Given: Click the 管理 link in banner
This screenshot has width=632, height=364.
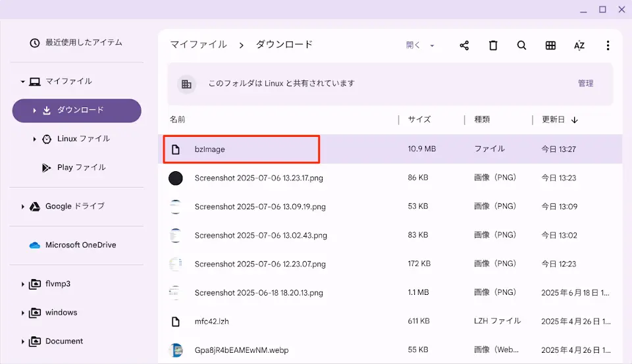Looking at the screenshot, I should point(585,84).
